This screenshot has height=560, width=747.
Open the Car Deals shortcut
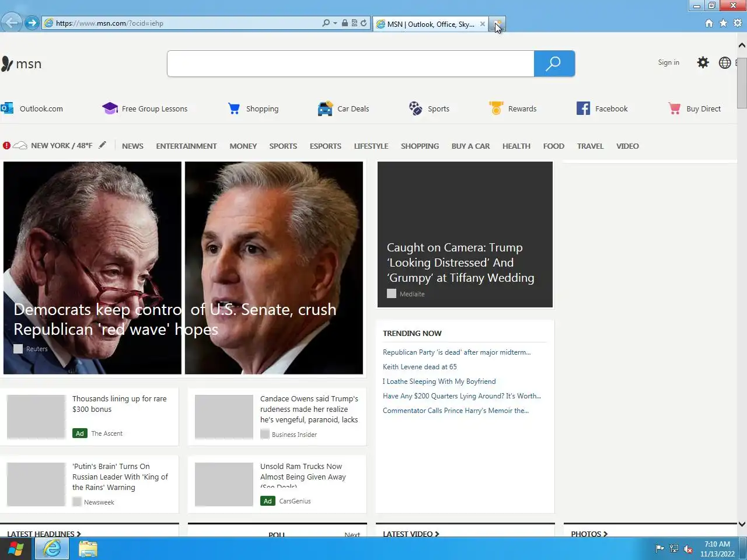[x=343, y=108]
